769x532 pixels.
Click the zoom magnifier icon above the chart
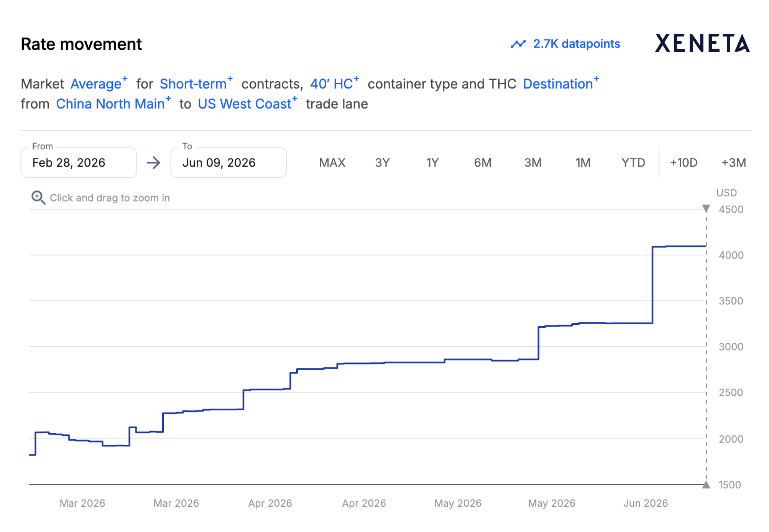pos(38,198)
